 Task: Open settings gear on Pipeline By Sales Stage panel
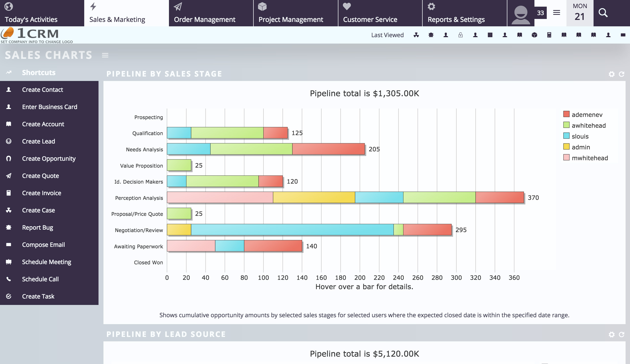[x=612, y=74]
